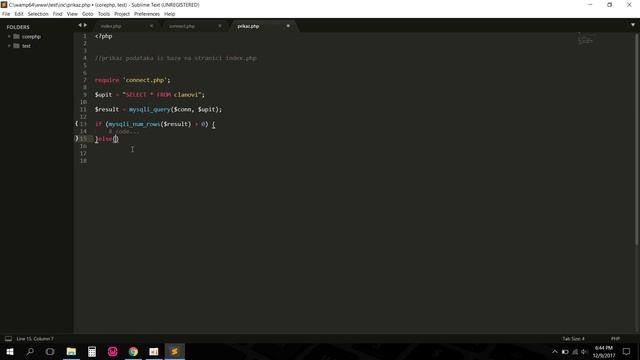The width and height of the screenshot is (640, 360).
Task: Open the Find menu
Action: click(57, 14)
